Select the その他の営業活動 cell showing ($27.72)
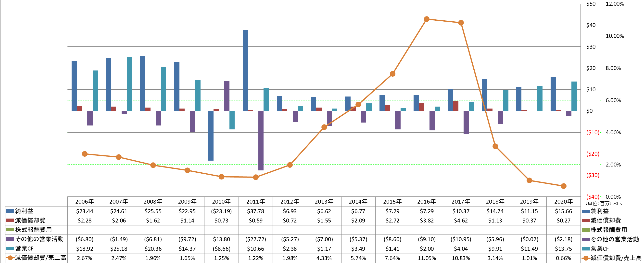Image resolution: width=644 pixels, height=263 pixels. [255, 239]
